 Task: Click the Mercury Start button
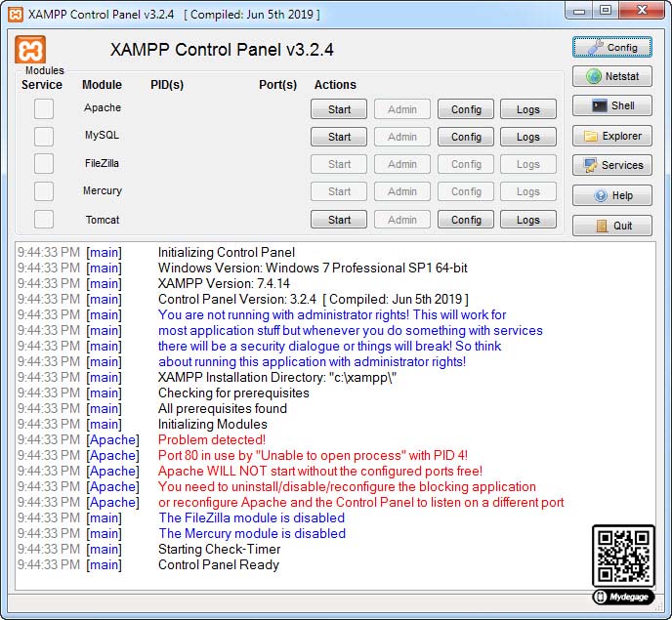[339, 191]
